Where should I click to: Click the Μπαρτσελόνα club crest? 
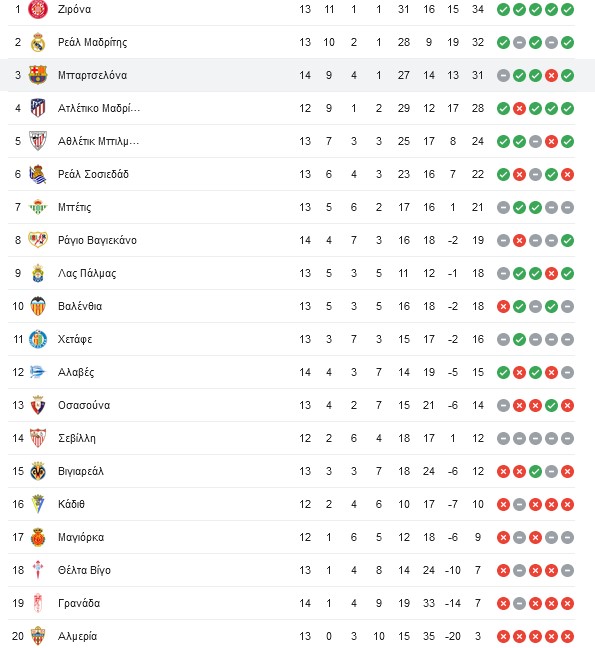coord(38,75)
